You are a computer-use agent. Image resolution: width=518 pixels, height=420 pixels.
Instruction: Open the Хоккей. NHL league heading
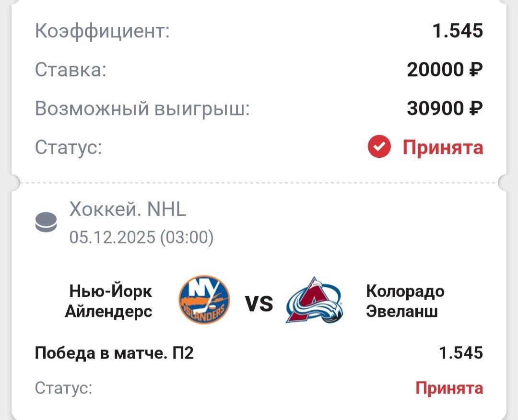click(128, 210)
